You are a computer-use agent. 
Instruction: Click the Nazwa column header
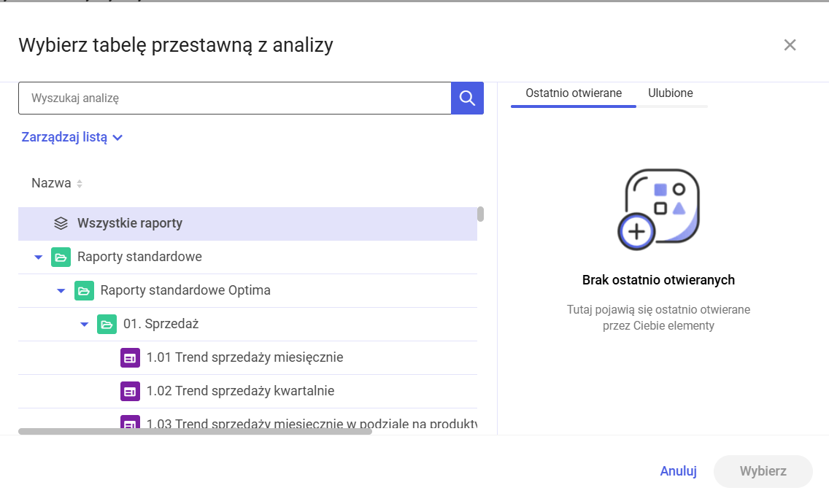click(51, 183)
